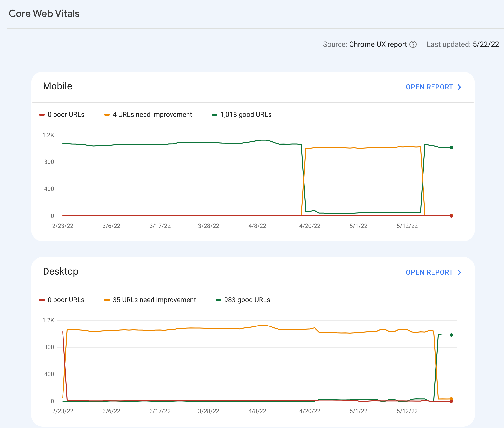Toggle Desktop '35 URLs need improvement' legend
Viewport: 504px width, 428px height.
coord(154,300)
